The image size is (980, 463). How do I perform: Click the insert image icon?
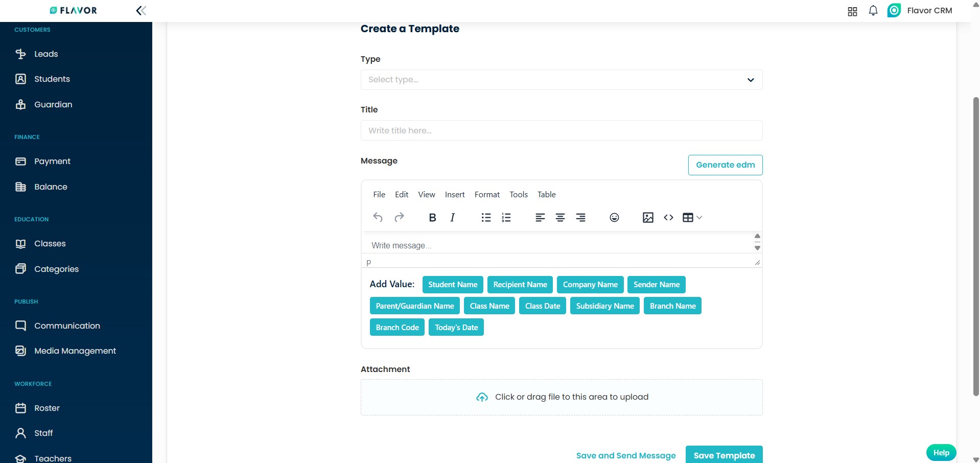click(x=648, y=218)
